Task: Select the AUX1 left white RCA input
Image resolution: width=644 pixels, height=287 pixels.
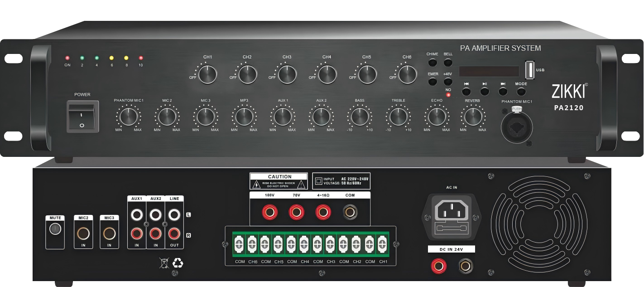Action: (x=136, y=214)
